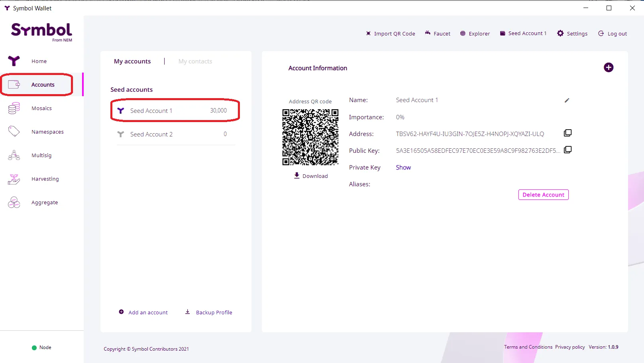Select Seed Account 2 from the list

point(151,134)
